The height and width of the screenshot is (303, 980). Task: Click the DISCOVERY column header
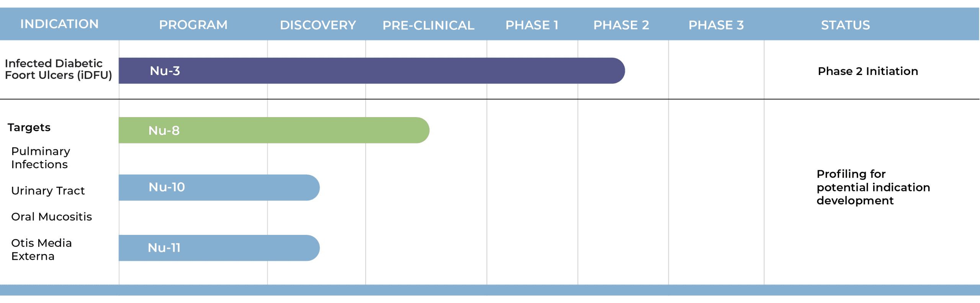pos(318,25)
